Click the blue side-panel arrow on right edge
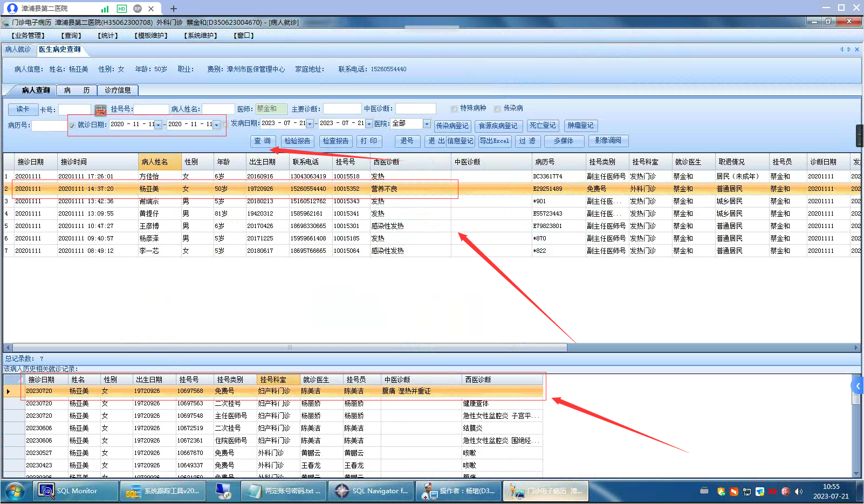Screen dimensions: 864x504 (858, 385)
